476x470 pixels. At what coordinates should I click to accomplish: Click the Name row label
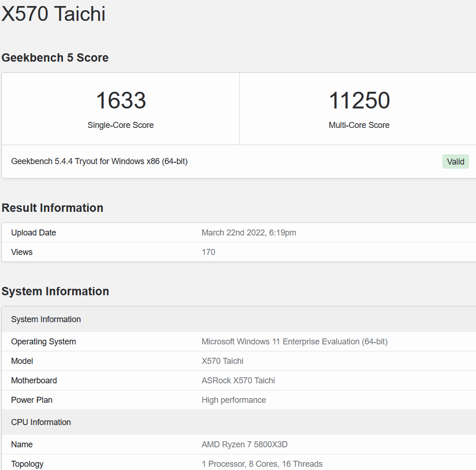22,445
